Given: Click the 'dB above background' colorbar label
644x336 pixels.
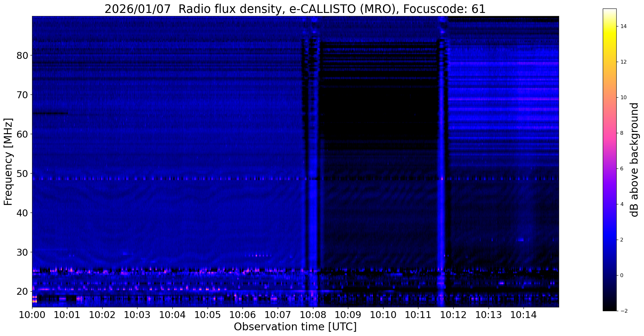Looking at the screenshot, I should tap(635, 160).
